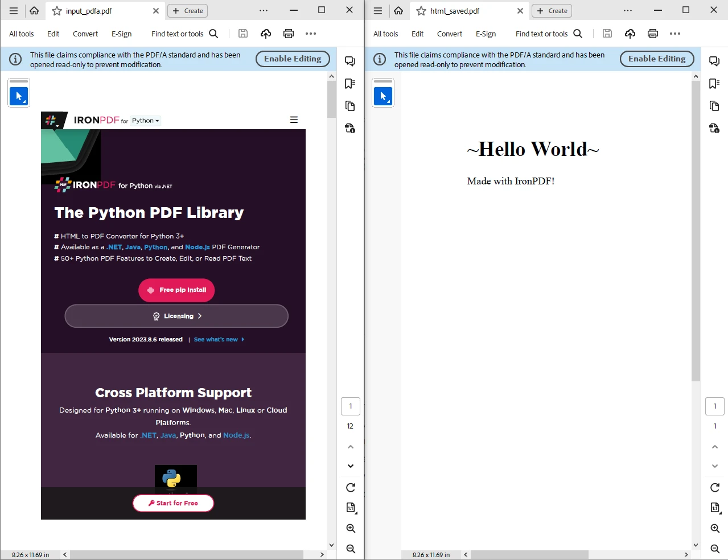Open comments panel in input_pdfa.pdf window
728x560 pixels.
[350, 61]
